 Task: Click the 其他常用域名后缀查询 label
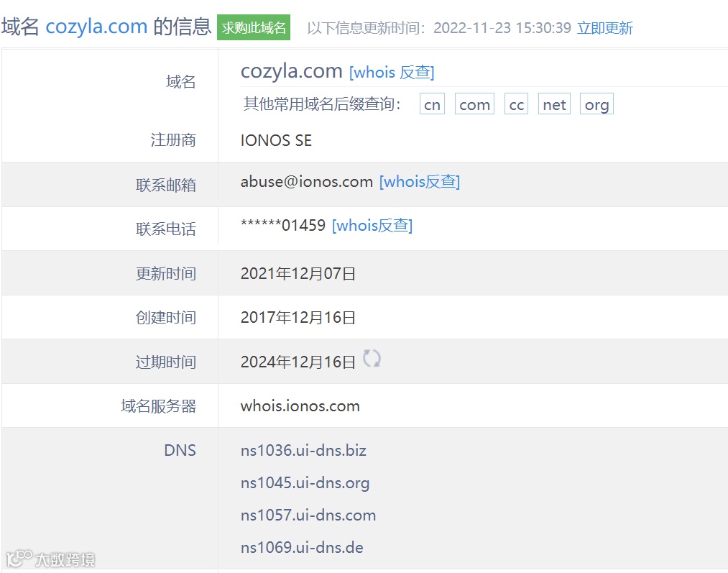322,104
